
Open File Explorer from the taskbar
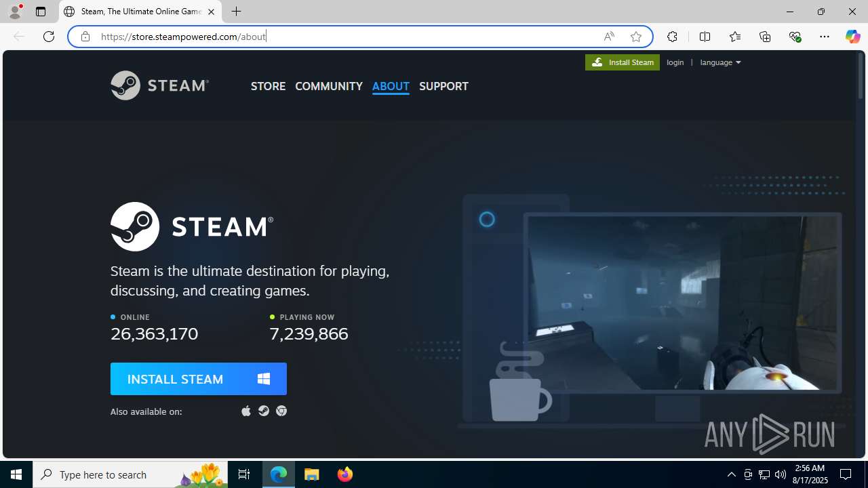tap(312, 474)
